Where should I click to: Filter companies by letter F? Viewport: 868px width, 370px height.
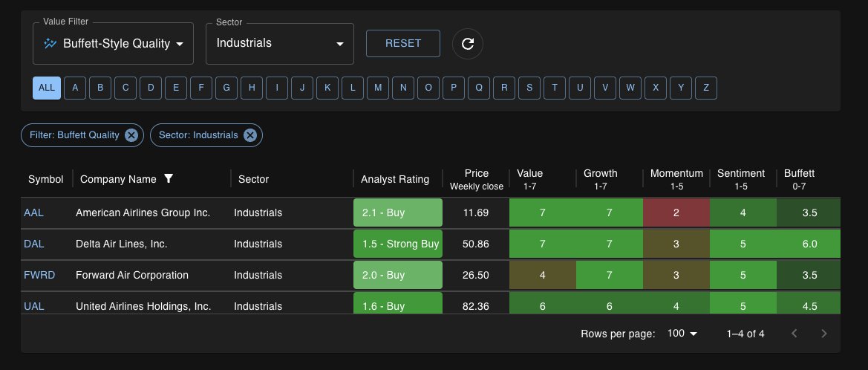(201, 88)
